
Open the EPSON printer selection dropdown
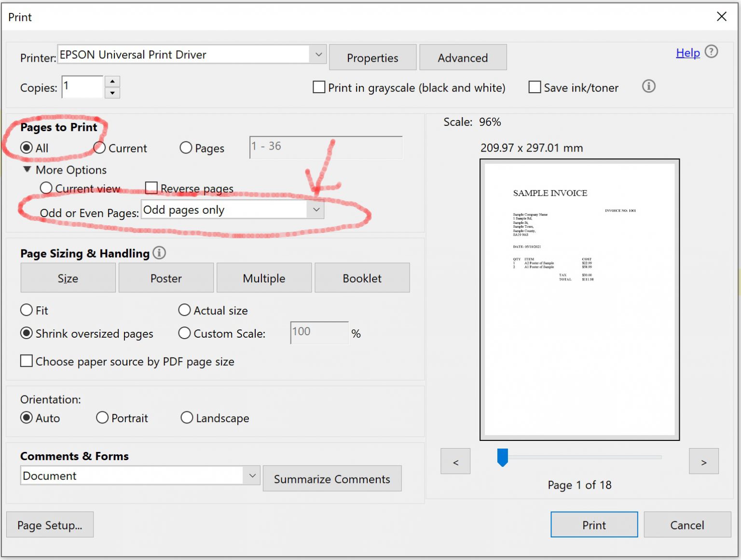point(318,54)
